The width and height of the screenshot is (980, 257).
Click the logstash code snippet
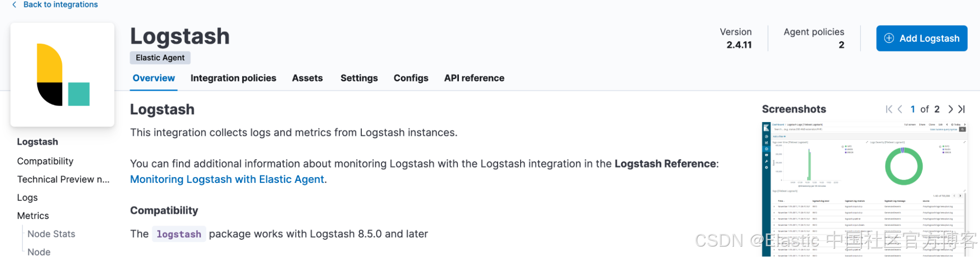[179, 234]
